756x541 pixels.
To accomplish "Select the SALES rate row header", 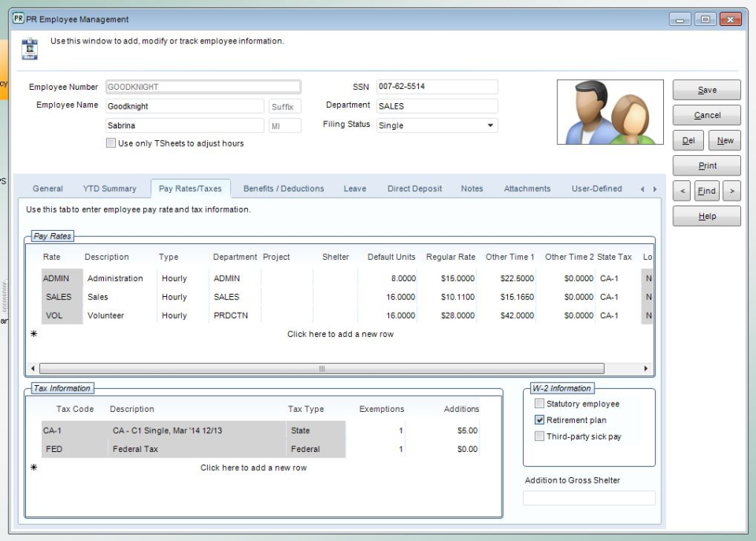I will coord(61,297).
